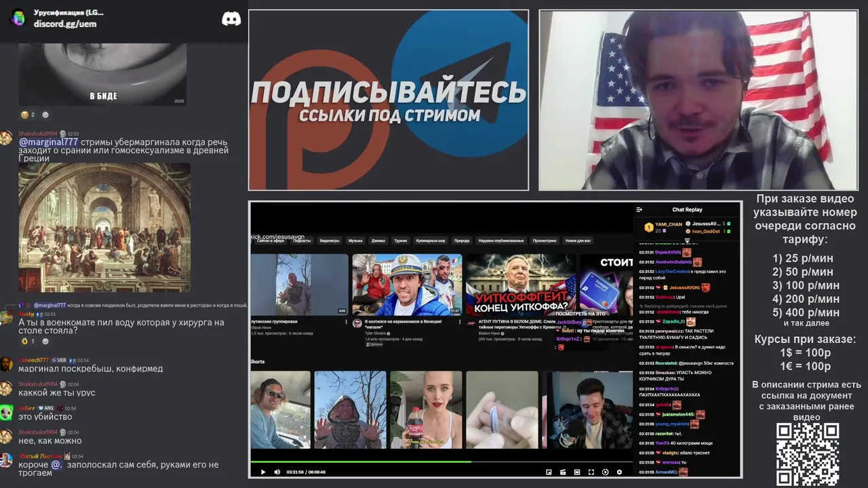868x488 pixels.
Task: Collapse the Chat Replay panel
Action: click(x=639, y=209)
